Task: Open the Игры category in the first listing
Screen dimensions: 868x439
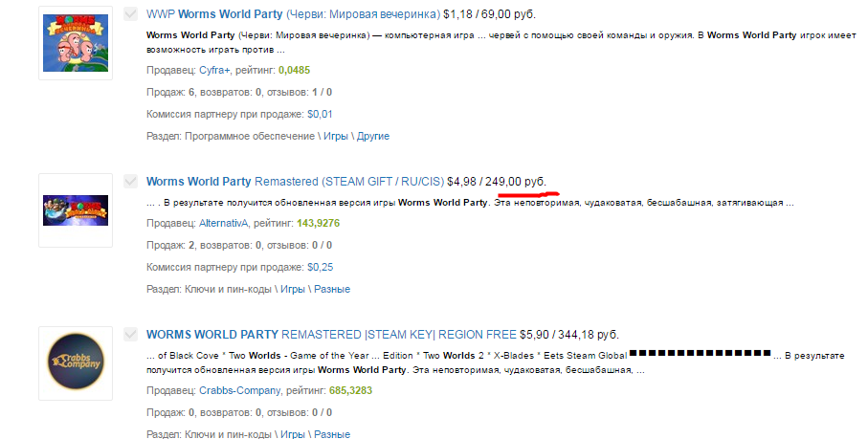Action: pyautogui.click(x=336, y=136)
